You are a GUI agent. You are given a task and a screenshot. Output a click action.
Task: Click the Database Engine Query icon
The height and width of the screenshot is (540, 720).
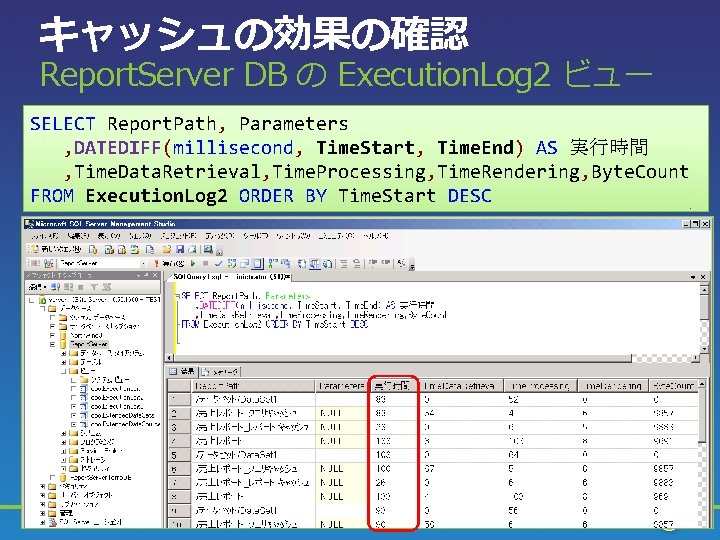click(x=93, y=249)
